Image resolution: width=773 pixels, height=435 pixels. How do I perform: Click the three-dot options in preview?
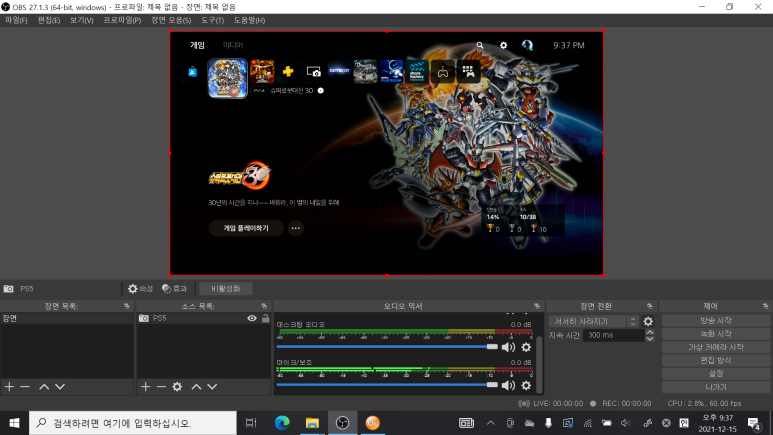(295, 228)
